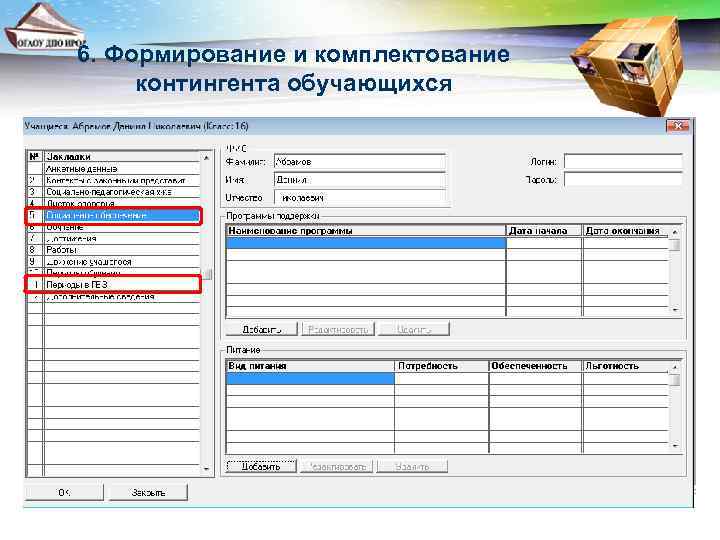Click the Программы поддержки table scroll-up arrow
Screen dimensions: 720x540
coord(675,232)
